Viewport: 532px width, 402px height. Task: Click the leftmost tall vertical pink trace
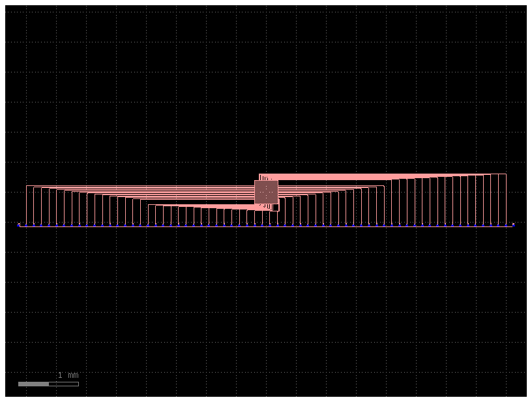tap(27, 205)
